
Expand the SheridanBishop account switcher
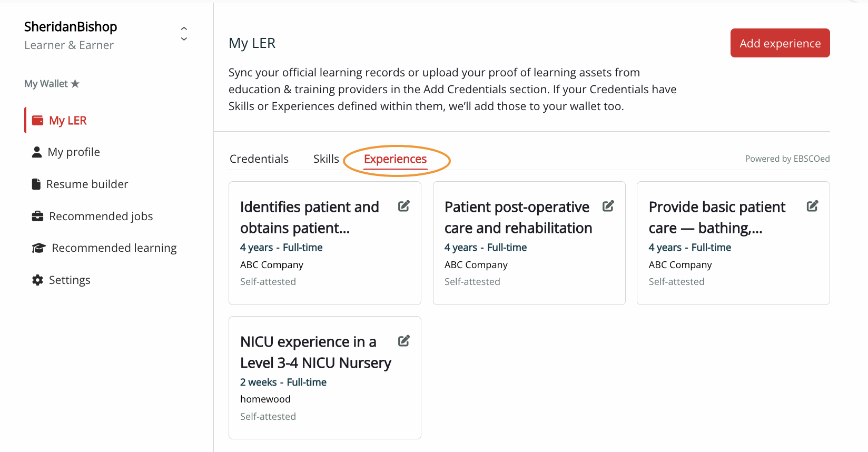pos(184,34)
